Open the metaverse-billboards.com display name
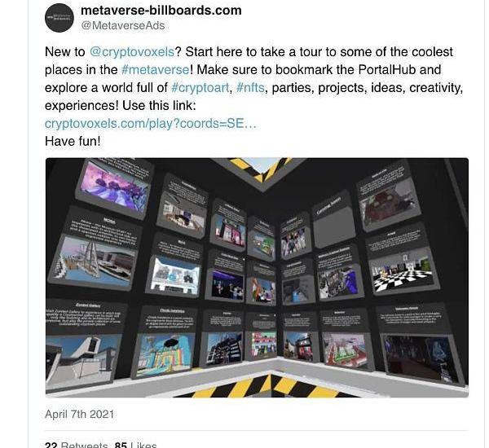 click(x=161, y=11)
